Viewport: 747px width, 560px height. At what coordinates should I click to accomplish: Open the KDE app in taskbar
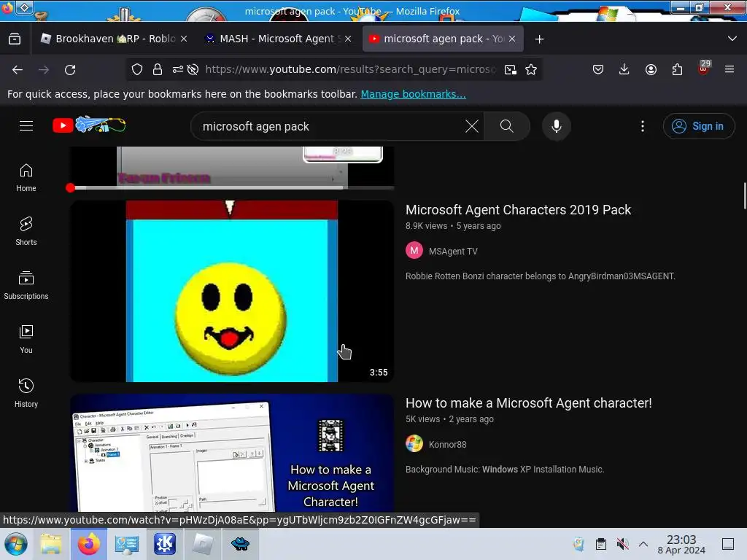pyautogui.click(x=164, y=544)
